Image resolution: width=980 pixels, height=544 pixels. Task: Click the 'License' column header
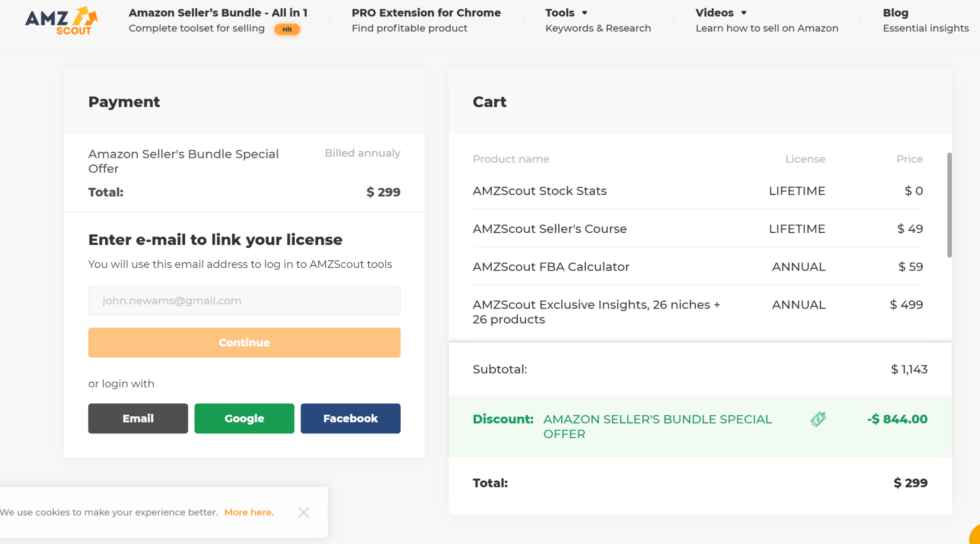click(x=805, y=159)
